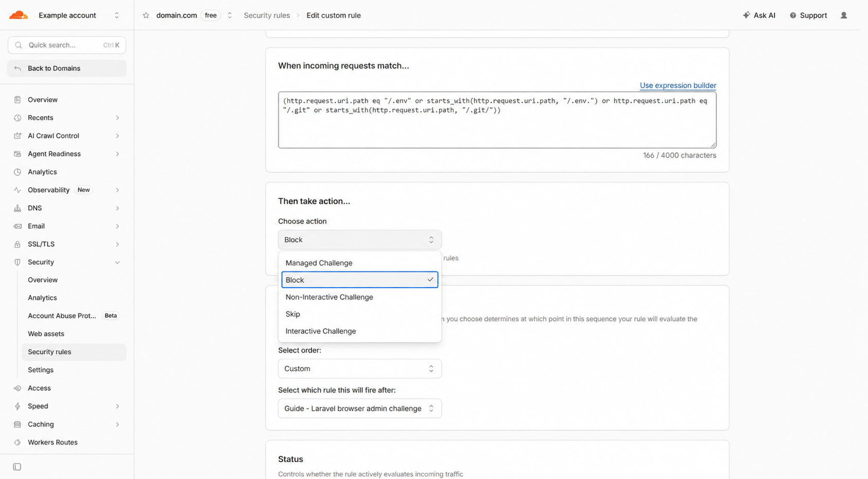Expand the Caching sidebar section
This screenshot has width=868, height=479.
point(117,424)
